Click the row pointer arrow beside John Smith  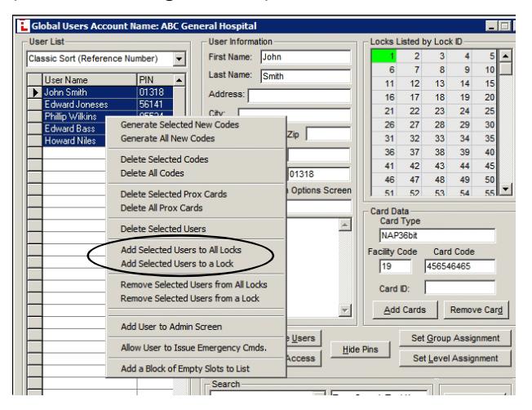(x=35, y=92)
